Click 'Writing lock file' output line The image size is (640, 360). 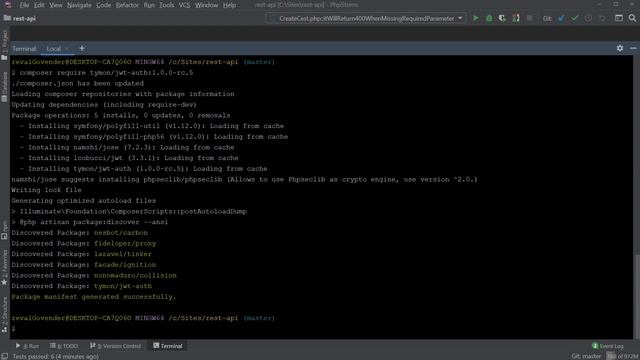[x=46, y=190]
